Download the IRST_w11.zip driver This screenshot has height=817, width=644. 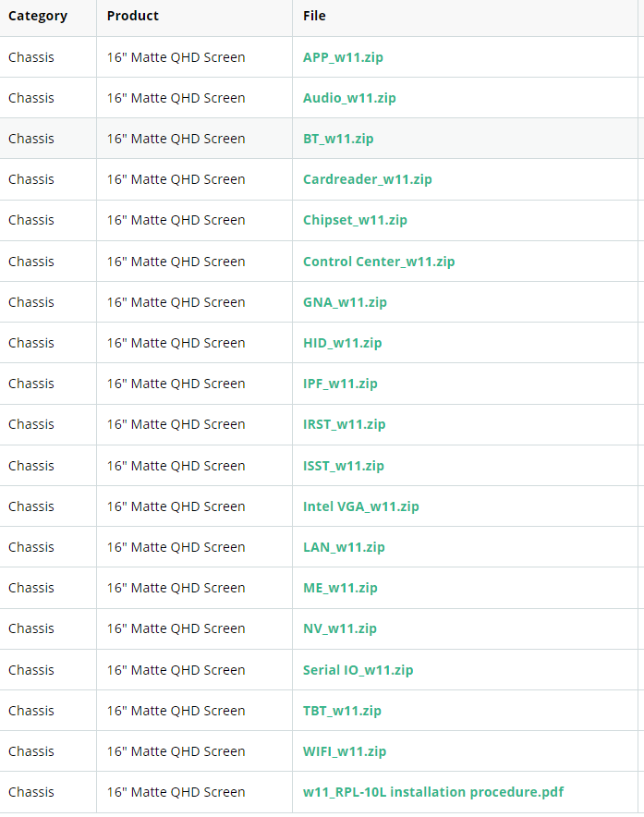coord(345,424)
